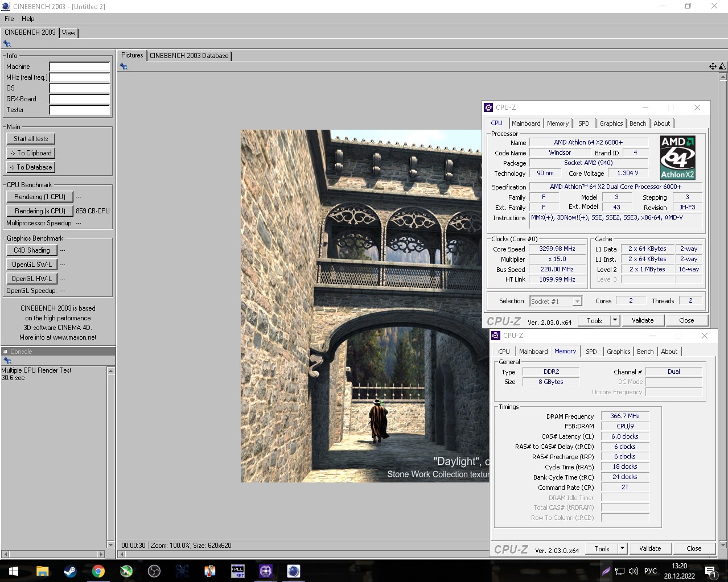Image resolution: width=728 pixels, height=582 pixels.
Task: Switch to the CPU tab in the lower CPU-Z window
Action: coord(504,352)
